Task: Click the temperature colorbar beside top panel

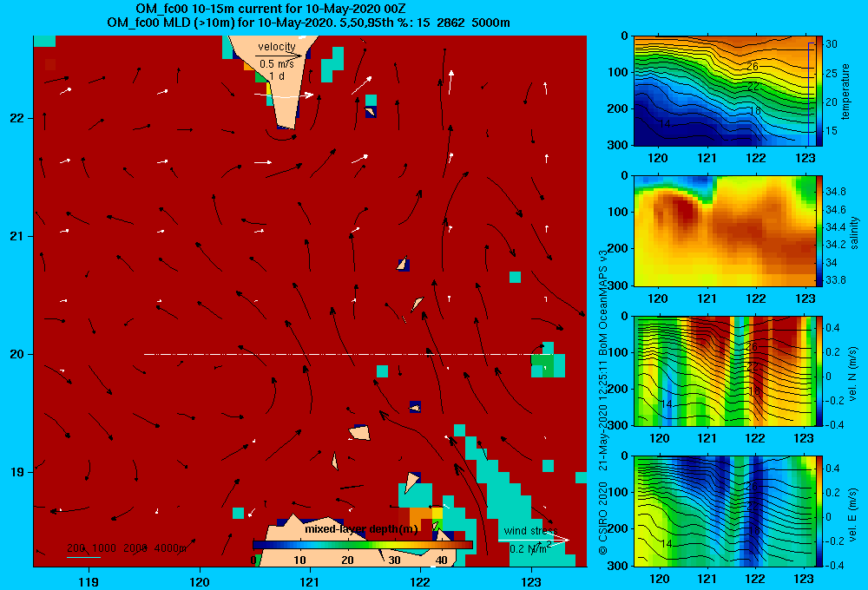Action: coord(820,91)
